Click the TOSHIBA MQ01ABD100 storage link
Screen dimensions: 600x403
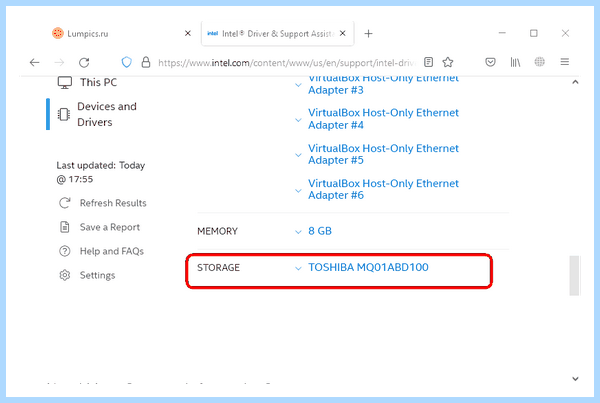[368, 267]
